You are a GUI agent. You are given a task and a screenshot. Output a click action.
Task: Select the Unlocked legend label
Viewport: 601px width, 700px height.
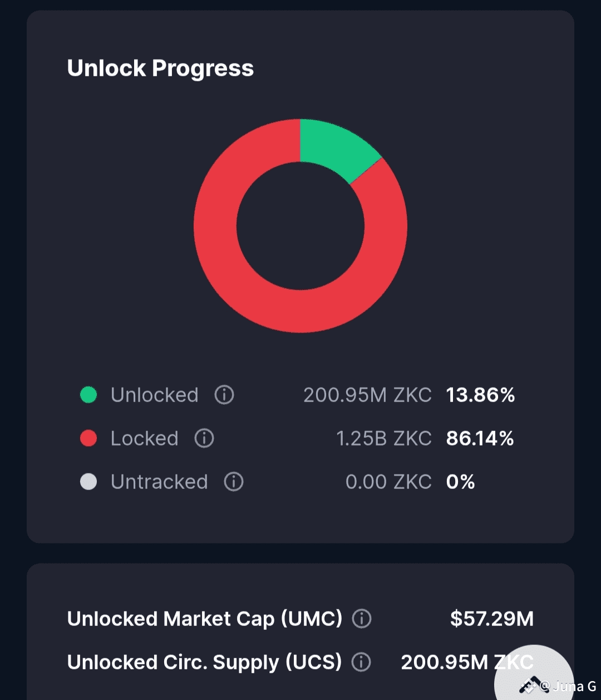click(x=154, y=395)
